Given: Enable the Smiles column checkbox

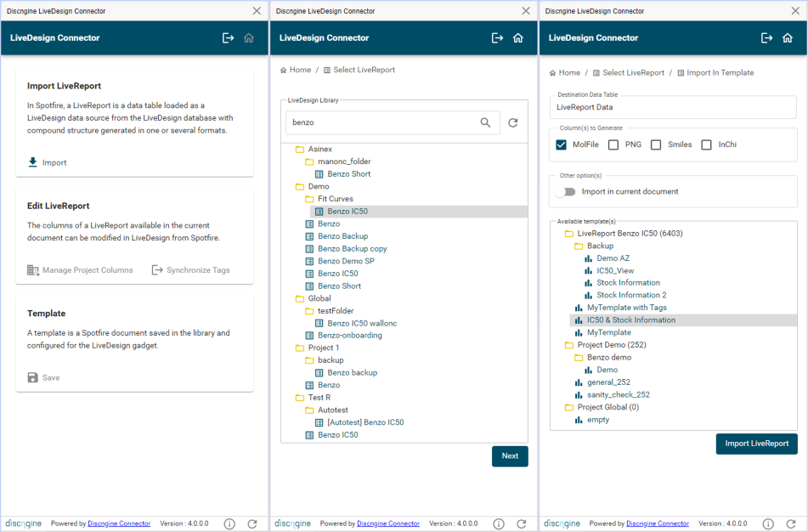Looking at the screenshot, I should [656, 144].
